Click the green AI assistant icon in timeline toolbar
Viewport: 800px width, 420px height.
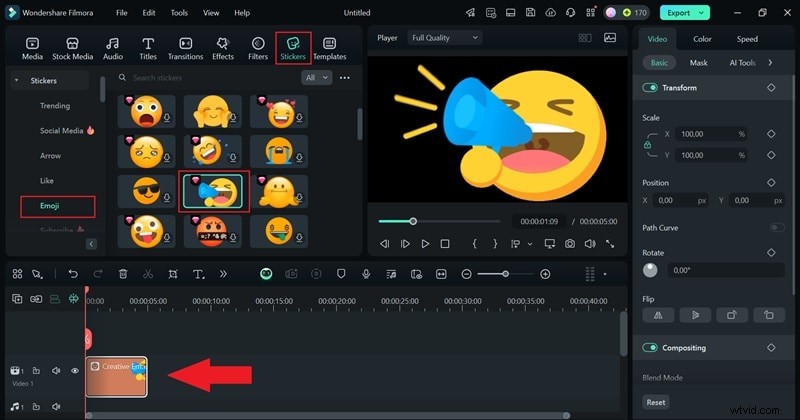pyautogui.click(x=266, y=274)
